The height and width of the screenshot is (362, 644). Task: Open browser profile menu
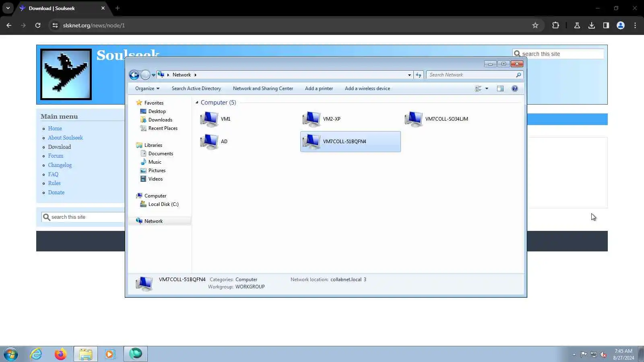pos(621,25)
